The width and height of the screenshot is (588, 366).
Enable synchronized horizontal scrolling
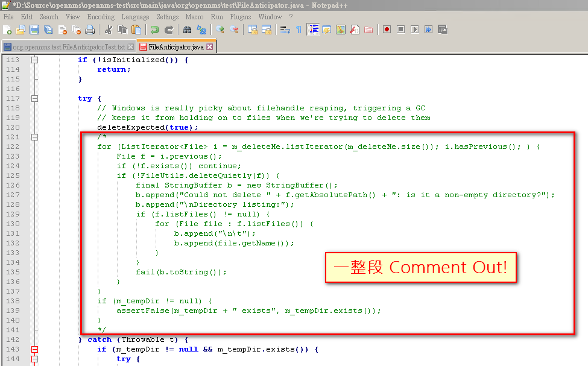pos(267,30)
